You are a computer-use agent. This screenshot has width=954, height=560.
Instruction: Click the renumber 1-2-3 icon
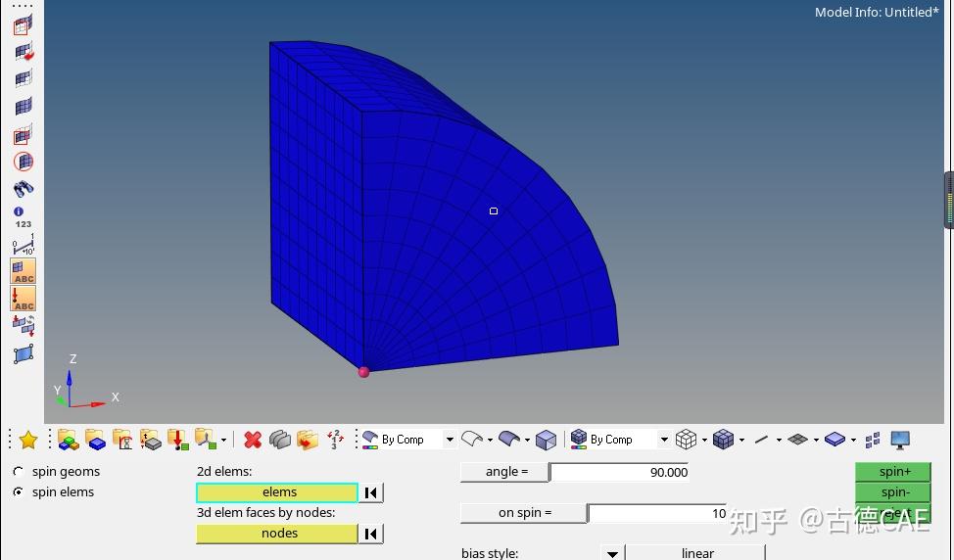click(335, 440)
